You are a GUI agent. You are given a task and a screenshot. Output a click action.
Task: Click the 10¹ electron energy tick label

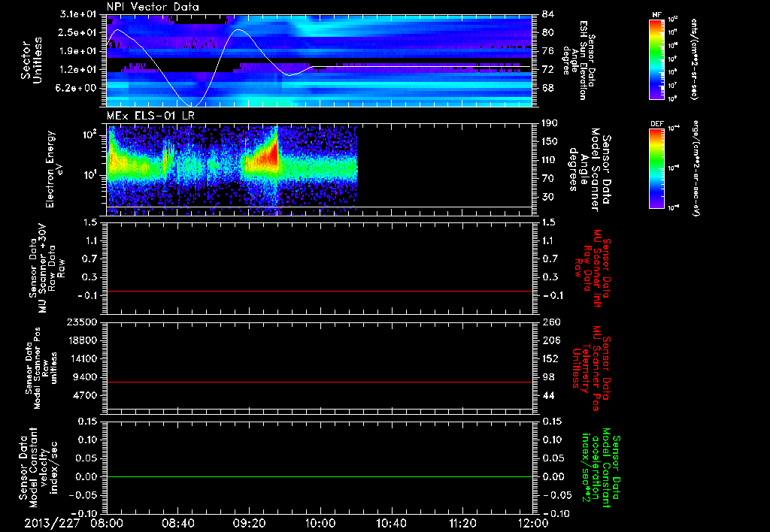click(x=91, y=175)
